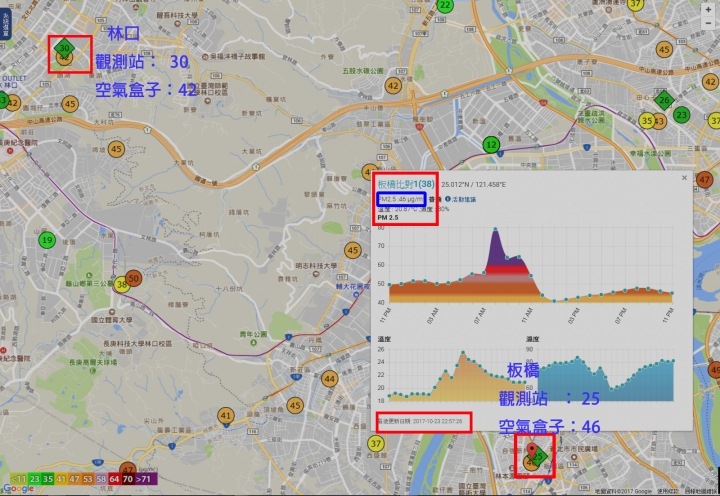Click the yellow marker 37 in the top-right corner
This screenshot has width=720, height=496.
[x=635, y=5]
